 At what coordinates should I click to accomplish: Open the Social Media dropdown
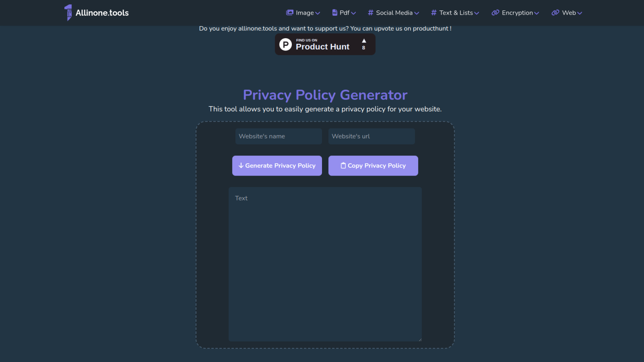pyautogui.click(x=393, y=12)
